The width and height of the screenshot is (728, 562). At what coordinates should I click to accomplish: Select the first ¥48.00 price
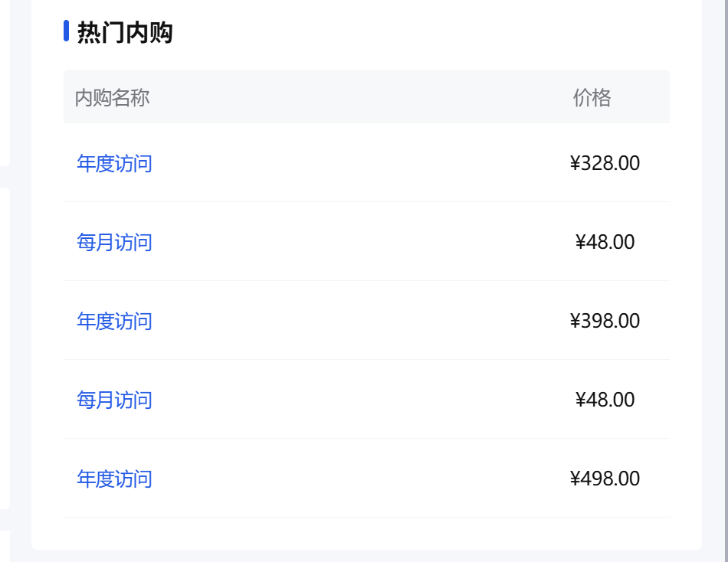tap(605, 242)
